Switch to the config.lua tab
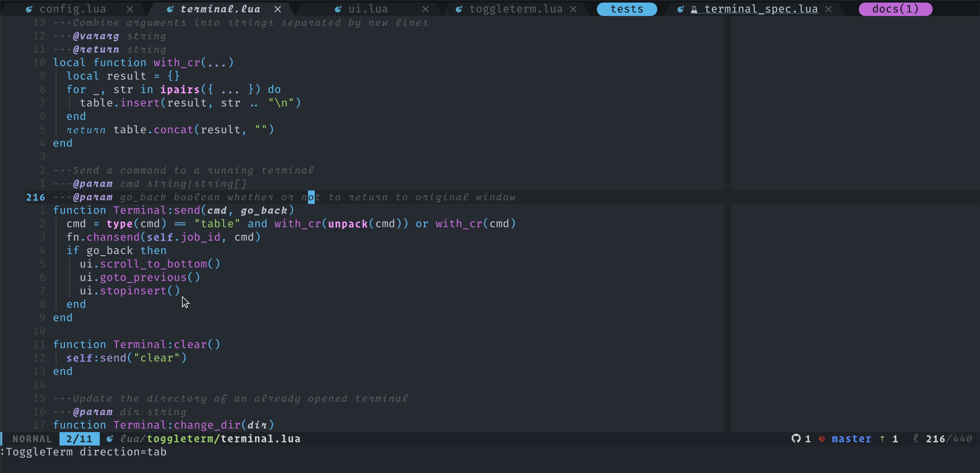Image resolution: width=980 pixels, height=473 pixels. 73,9
